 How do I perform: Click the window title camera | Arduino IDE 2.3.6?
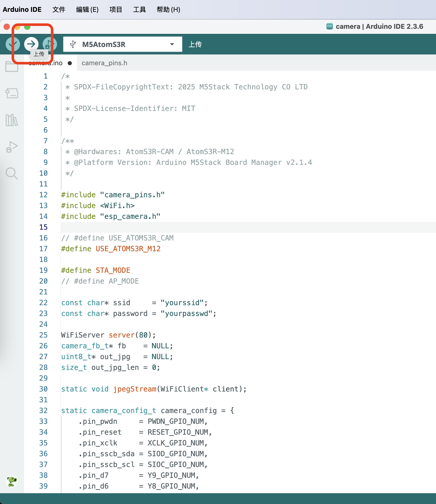[x=379, y=26]
